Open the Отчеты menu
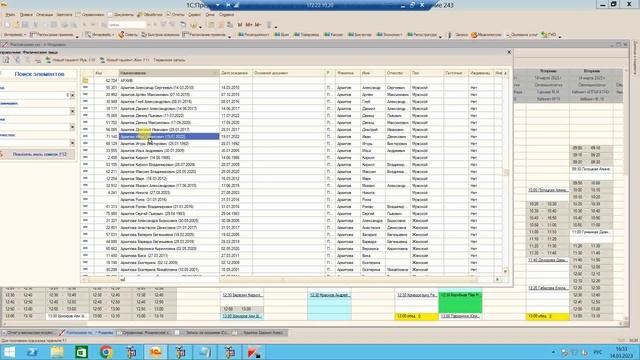Viewport: 640px width, 360px height. point(175,15)
